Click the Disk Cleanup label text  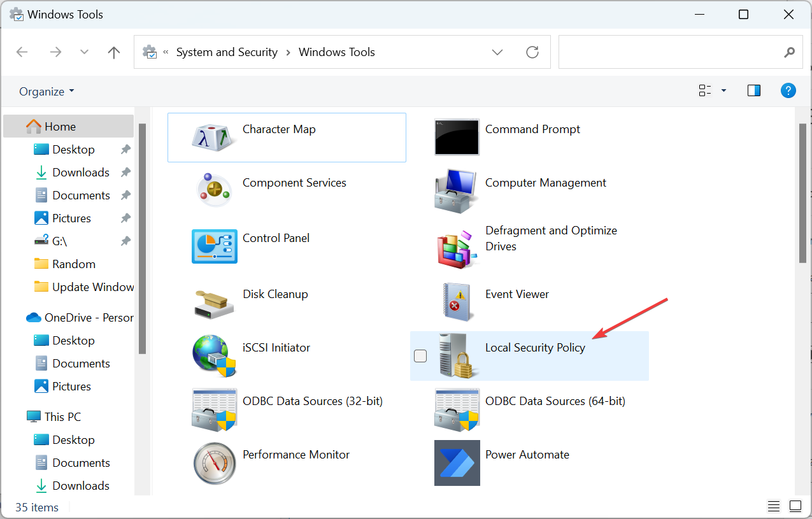[275, 294]
